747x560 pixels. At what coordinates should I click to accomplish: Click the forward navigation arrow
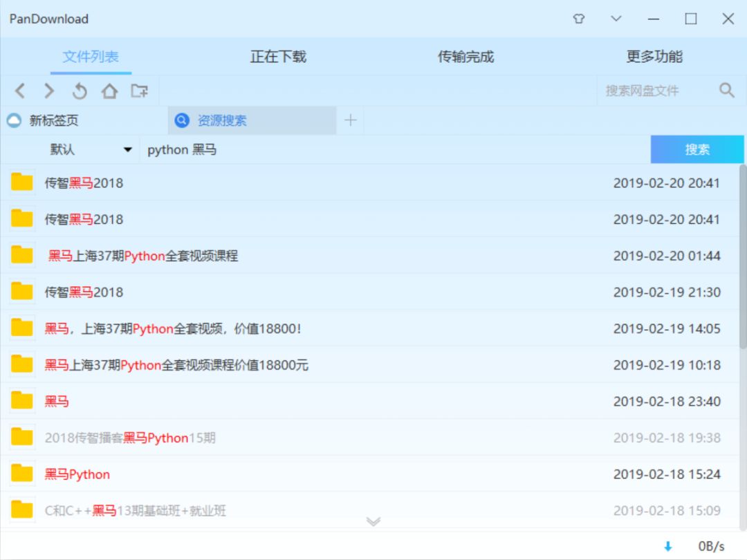pyautogui.click(x=49, y=91)
